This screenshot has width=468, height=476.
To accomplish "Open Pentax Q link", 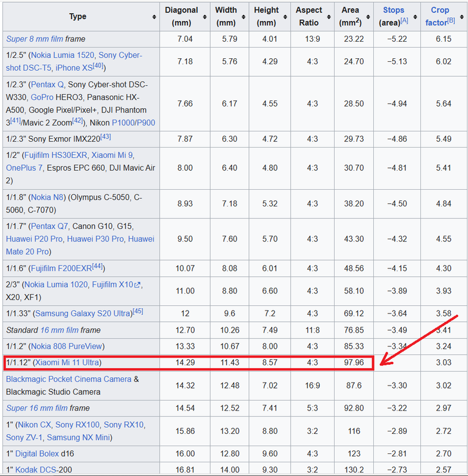I will [48, 84].
